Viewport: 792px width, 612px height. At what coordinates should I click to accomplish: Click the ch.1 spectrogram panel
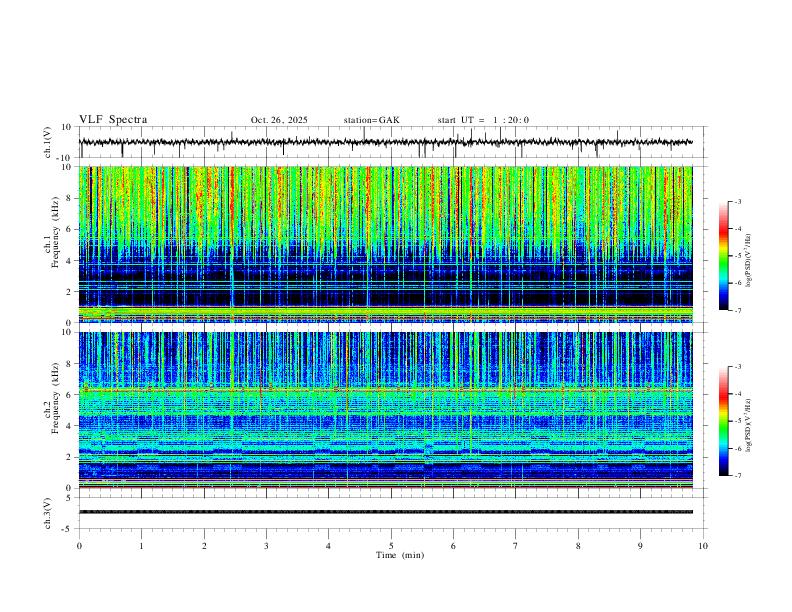point(386,244)
